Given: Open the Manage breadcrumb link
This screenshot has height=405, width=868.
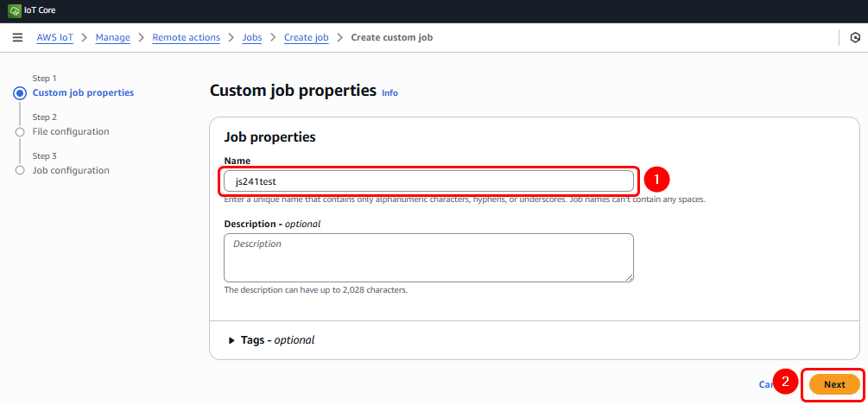Looking at the screenshot, I should [113, 37].
